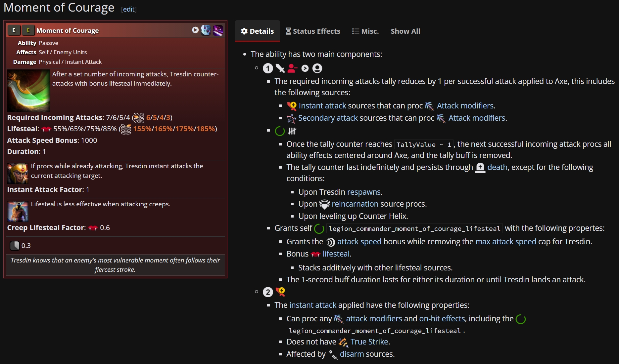Image resolution: width=619 pixels, height=364 pixels.
Task: Click the attack modifier icon after Can proc any
Action: 338,319
